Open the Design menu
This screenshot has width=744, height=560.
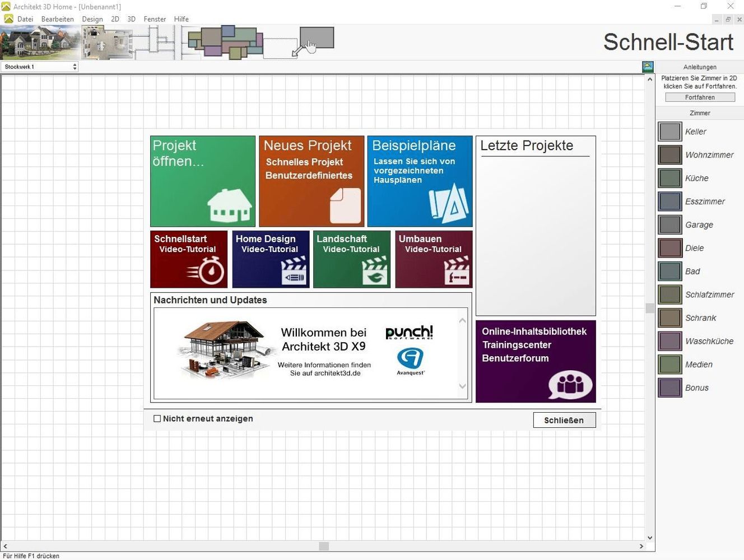coord(92,19)
